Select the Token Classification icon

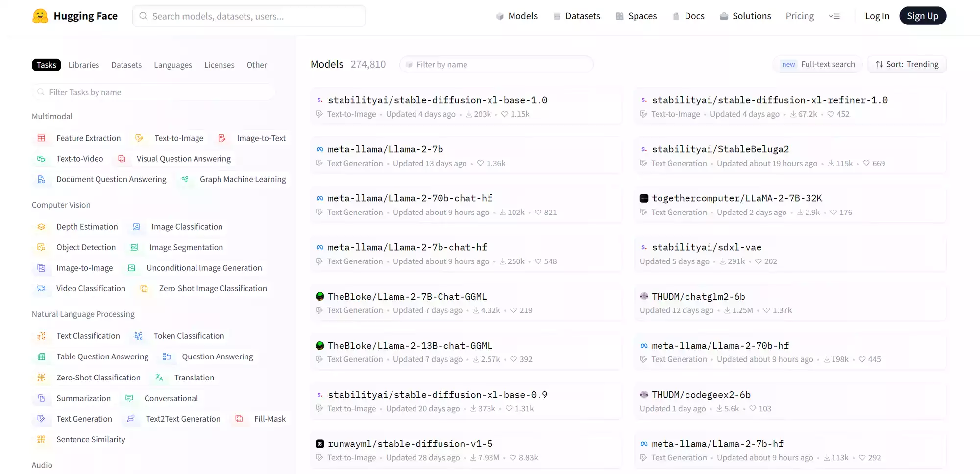139,336
